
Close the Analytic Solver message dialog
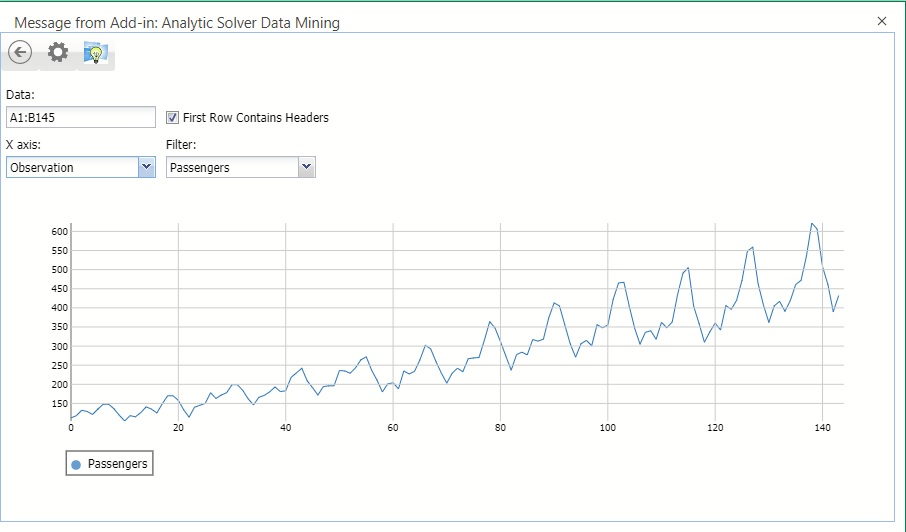pyautogui.click(x=881, y=21)
